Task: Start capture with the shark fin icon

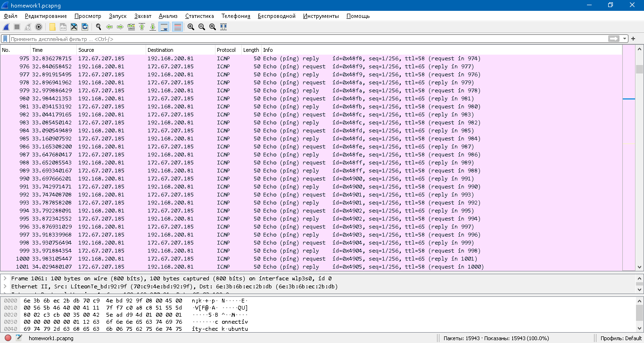Action: (7, 27)
